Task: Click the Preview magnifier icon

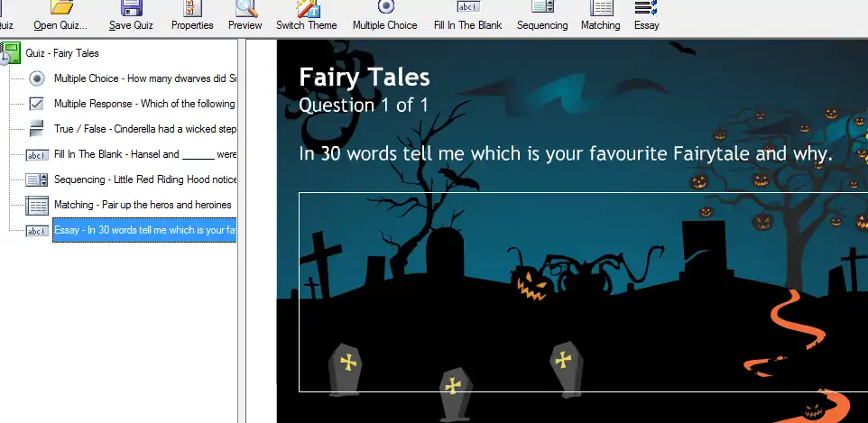Action: 245,8
